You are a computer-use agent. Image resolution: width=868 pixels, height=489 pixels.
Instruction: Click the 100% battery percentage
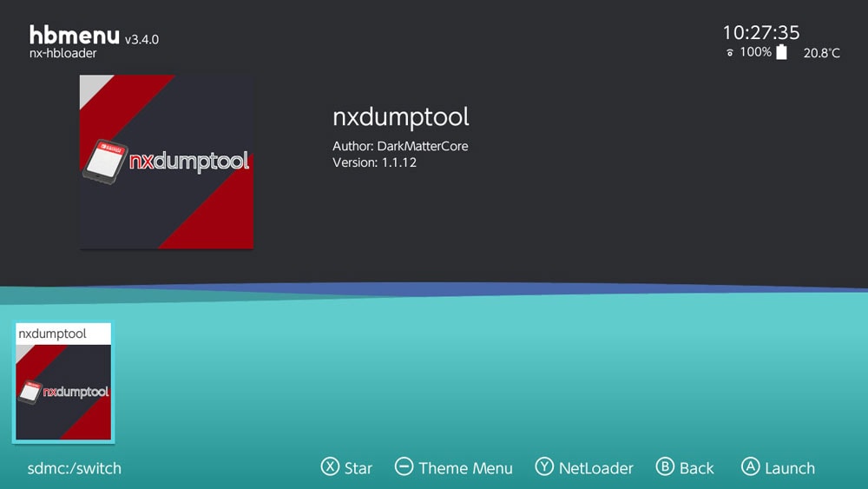[x=756, y=52]
